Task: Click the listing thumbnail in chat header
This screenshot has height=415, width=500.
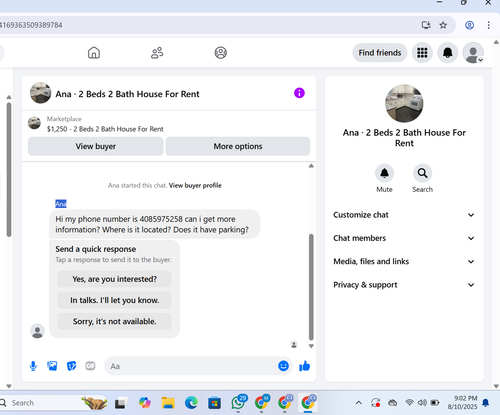Action: (x=40, y=93)
